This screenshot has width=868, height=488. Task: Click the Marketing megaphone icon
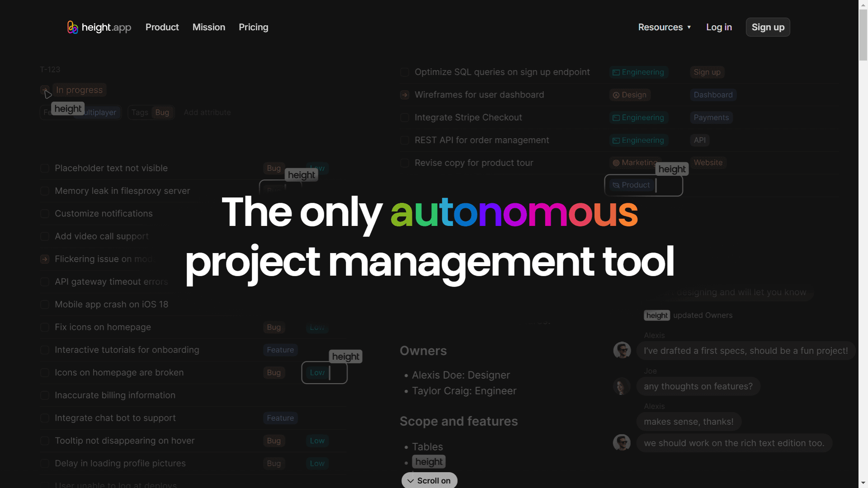617,163
